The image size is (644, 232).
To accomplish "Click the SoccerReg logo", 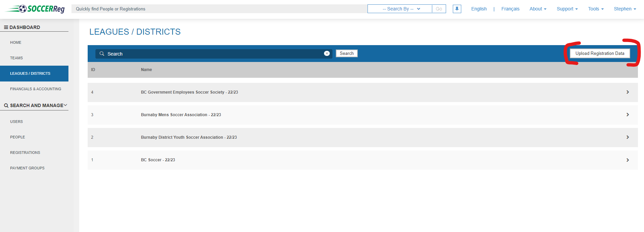I will point(35,9).
